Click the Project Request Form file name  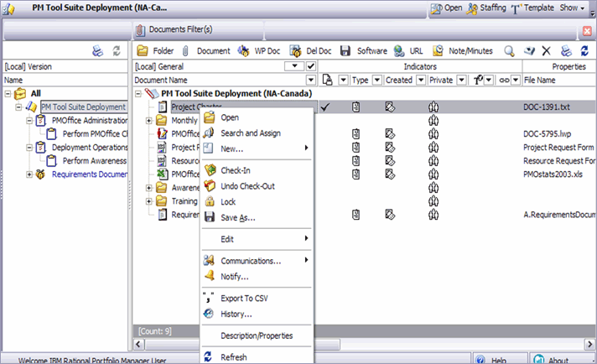click(x=558, y=148)
